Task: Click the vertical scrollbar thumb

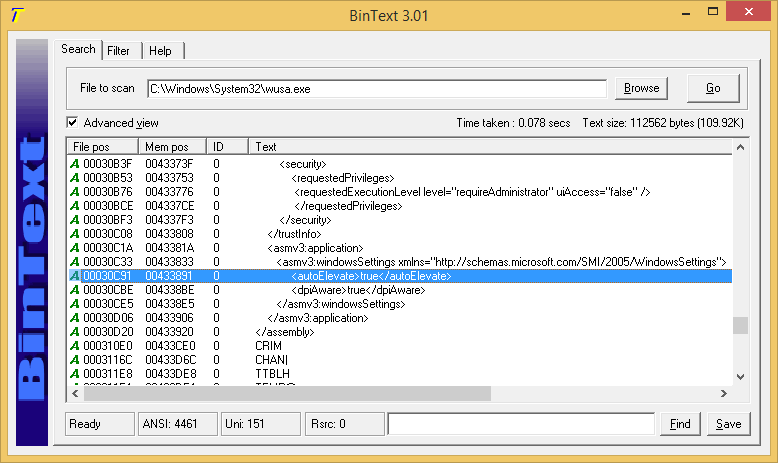Action: [740, 326]
